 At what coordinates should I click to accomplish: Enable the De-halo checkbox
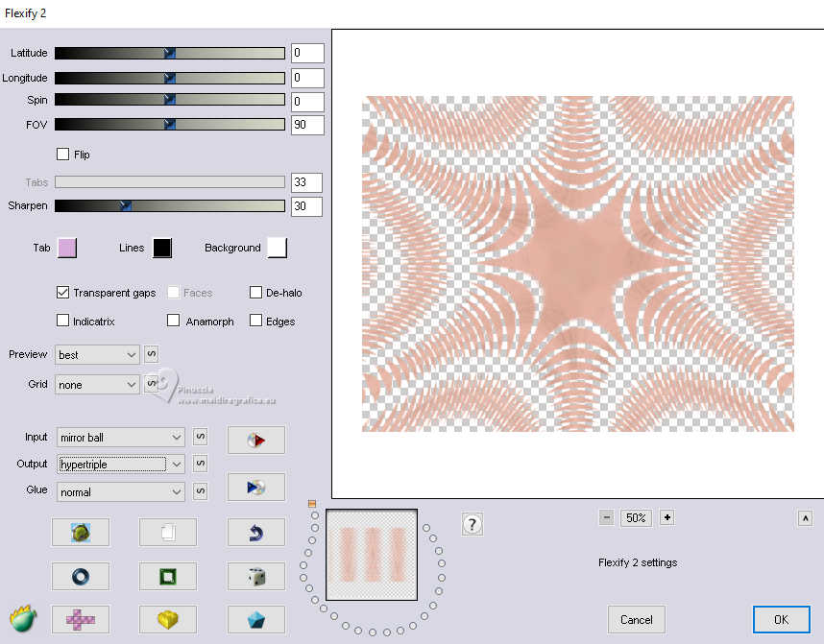coord(255,292)
